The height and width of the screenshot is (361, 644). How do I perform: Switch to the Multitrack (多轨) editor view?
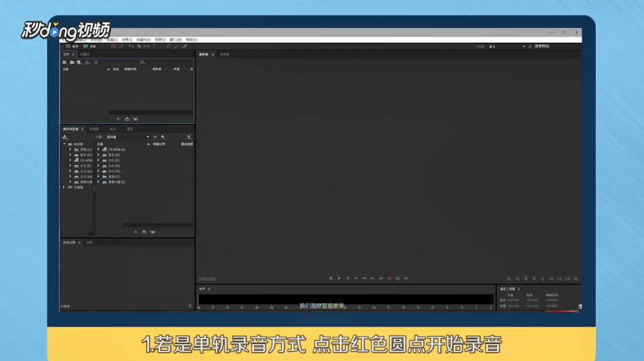click(89, 46)
